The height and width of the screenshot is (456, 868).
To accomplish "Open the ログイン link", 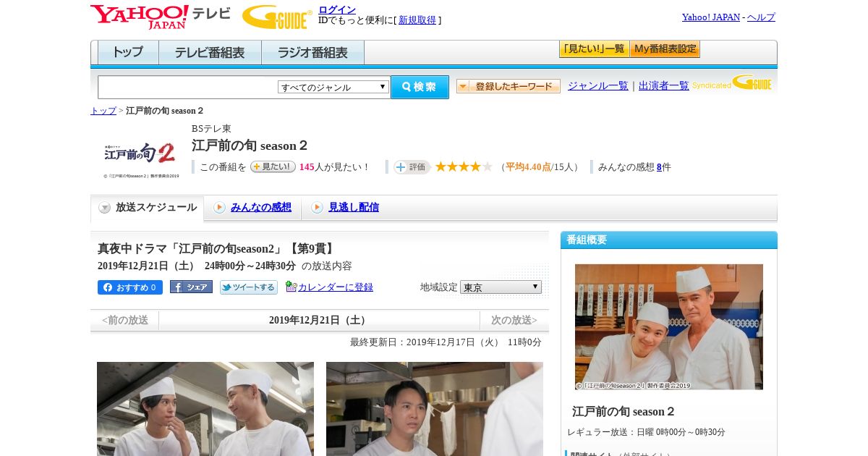I will point(337,9).
